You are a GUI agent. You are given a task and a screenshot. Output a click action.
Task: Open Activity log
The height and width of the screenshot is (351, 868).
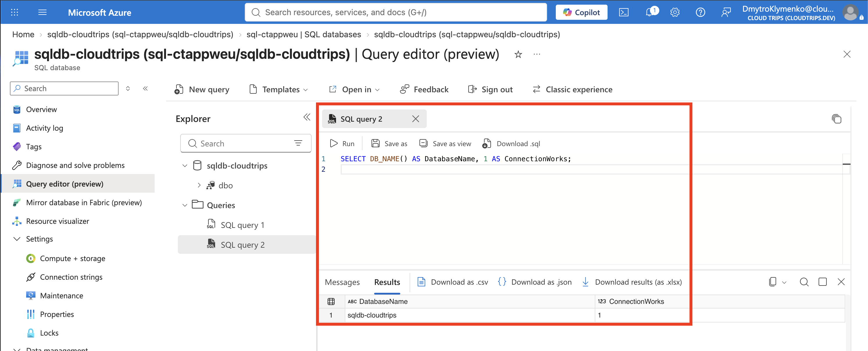[44, 128]
